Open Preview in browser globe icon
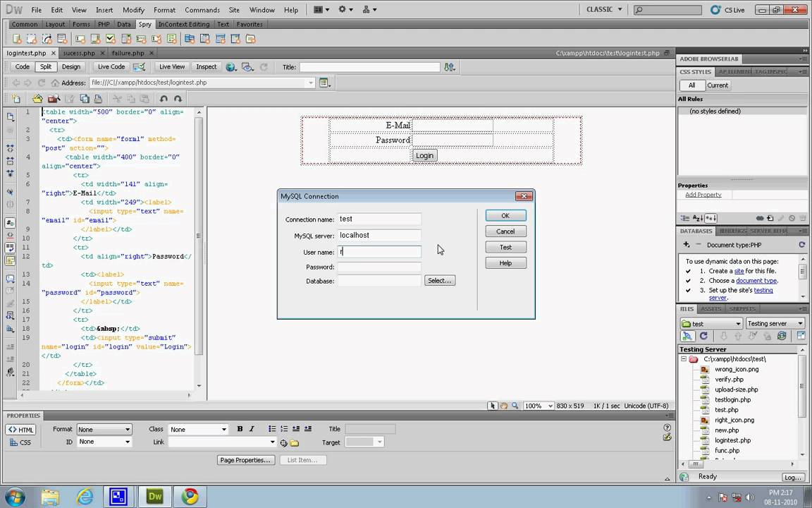812x508 pixels. [x=231, y=67]
